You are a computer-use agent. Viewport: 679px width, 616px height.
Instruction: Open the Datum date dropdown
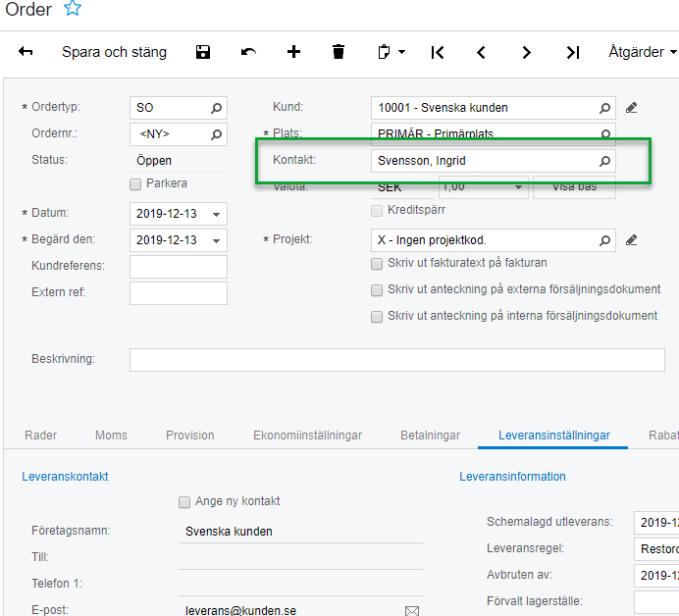pyautogui.click(x=217, y=214)
